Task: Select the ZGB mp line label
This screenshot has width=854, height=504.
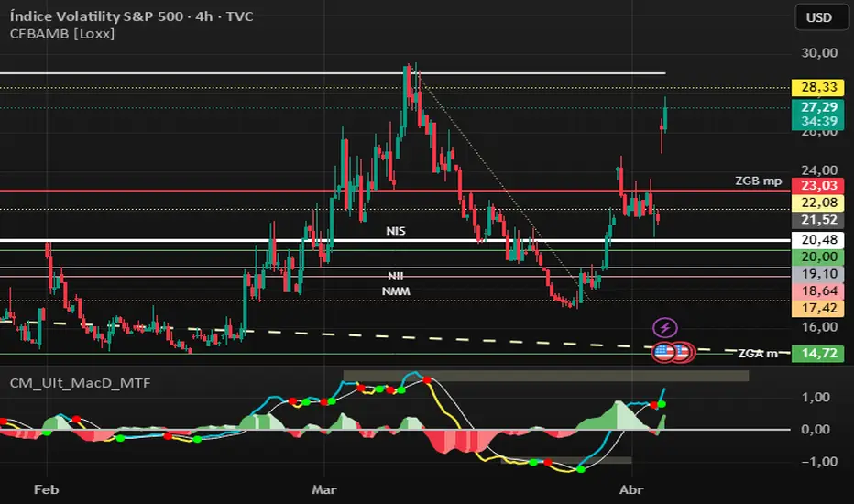Action: pyautogui.click(x=758, y=181)
